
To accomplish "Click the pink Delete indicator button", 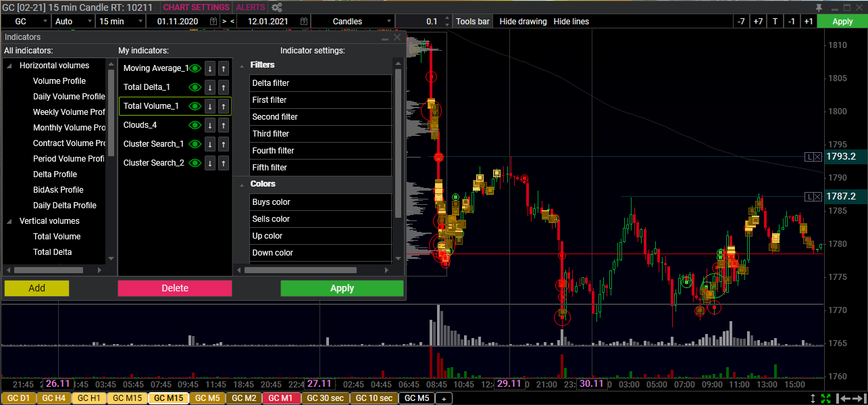I will click(175, 288).
